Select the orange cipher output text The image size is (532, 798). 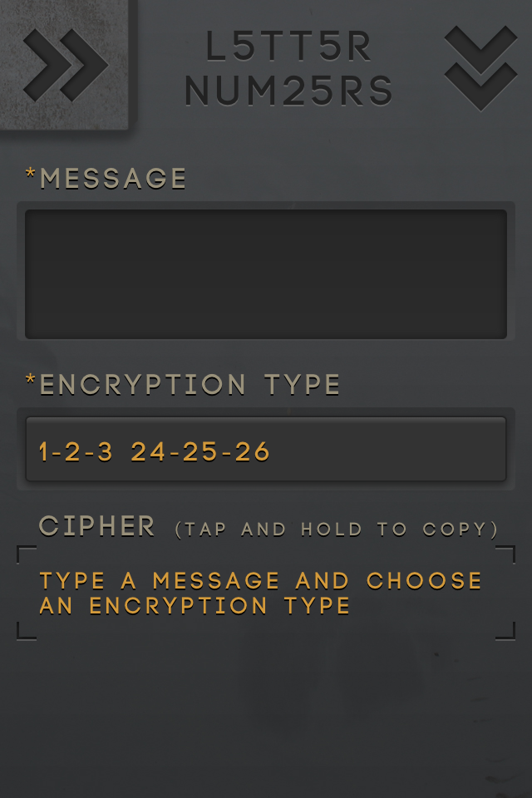(261, 593)
